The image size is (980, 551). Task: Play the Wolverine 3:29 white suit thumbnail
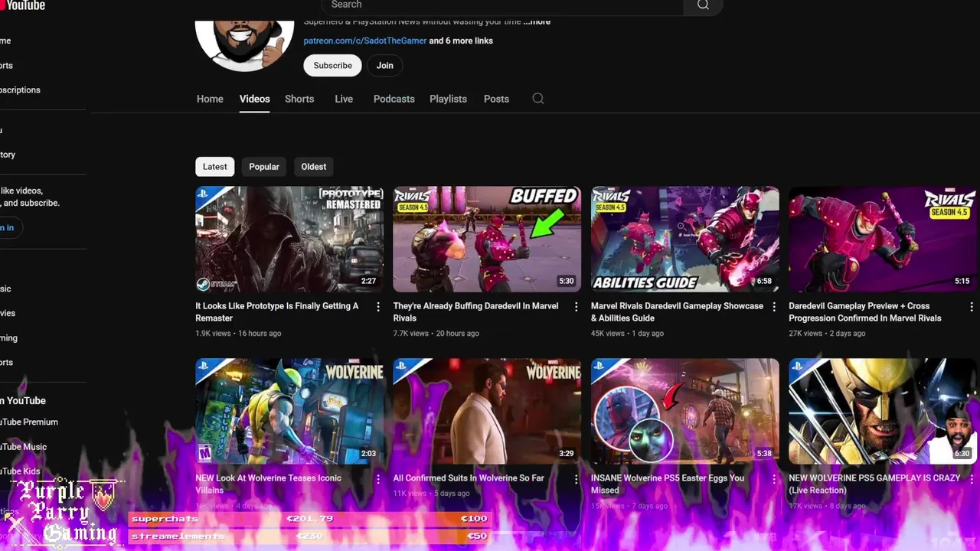(487, 411)
